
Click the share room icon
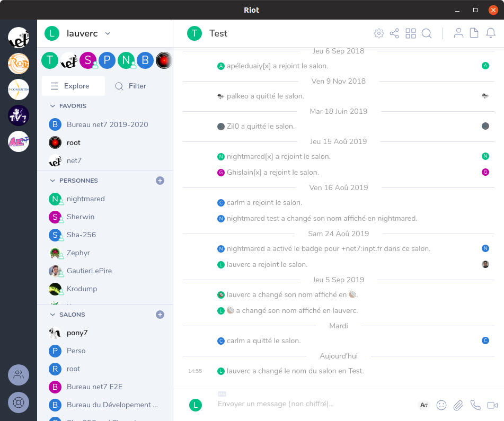pos(394,33)
